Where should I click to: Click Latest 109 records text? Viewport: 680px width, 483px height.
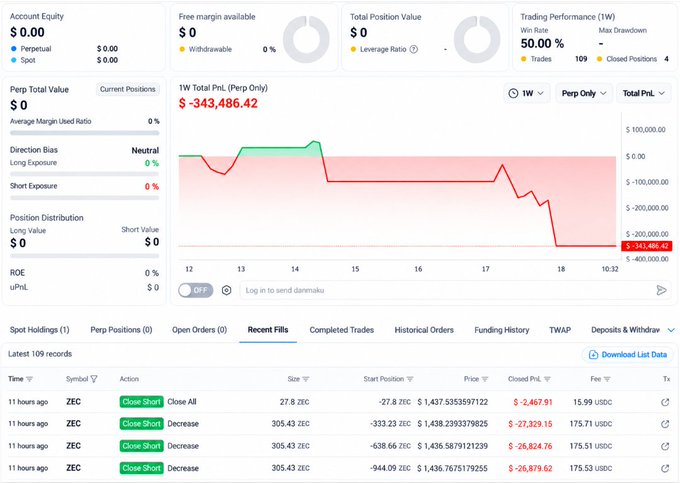coord(40,354)
